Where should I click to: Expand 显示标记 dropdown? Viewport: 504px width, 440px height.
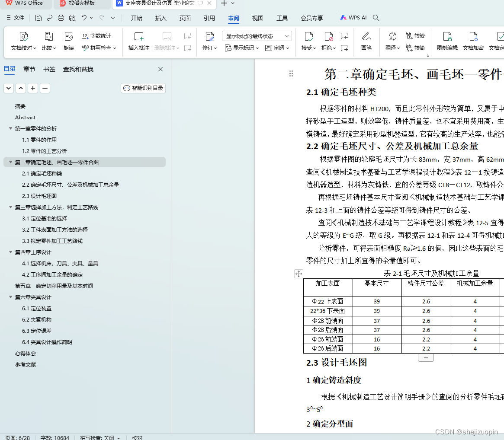pyautogui.click(x=242, y=48)
